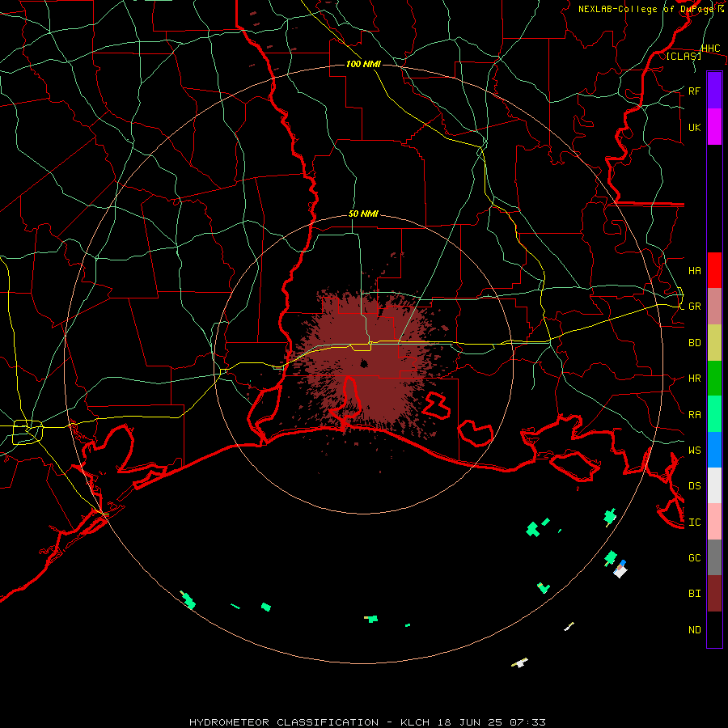Click the 50 NMI range ring label
Viewport: 728px width, 728px height.
point(363,214)
